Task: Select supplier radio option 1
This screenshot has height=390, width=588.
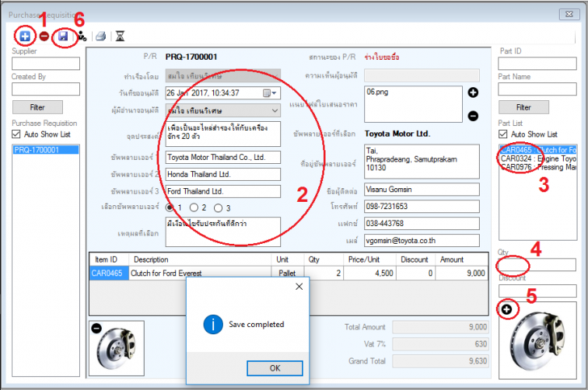Action: (x=170, y=208)
